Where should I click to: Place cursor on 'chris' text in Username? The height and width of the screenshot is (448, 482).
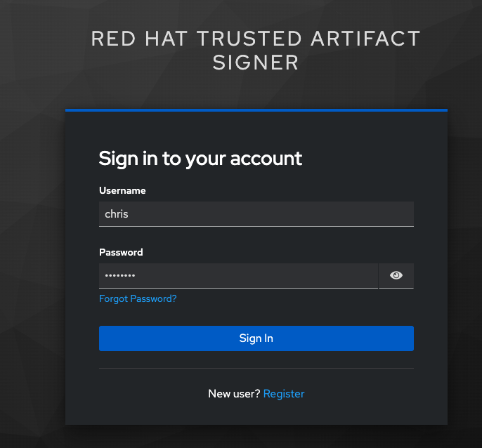click(x=117, y=214)
